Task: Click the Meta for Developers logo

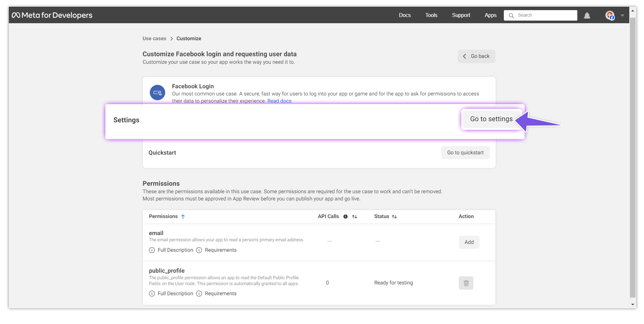Action: click(52, 15)
